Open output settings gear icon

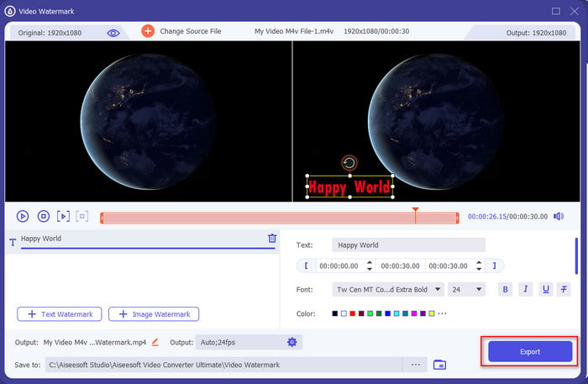291,342
